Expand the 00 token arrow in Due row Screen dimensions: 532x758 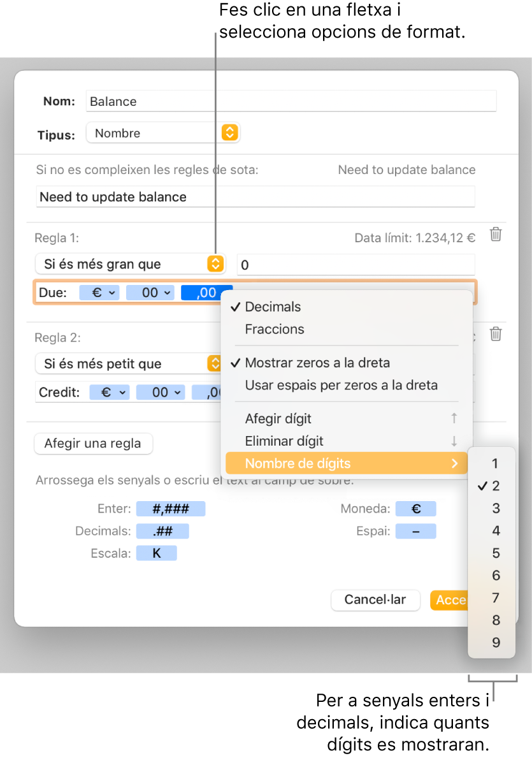coord(167,293)
